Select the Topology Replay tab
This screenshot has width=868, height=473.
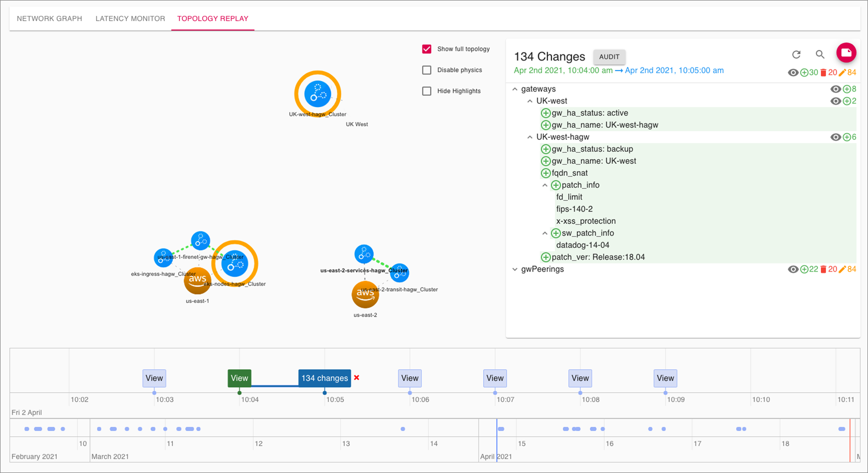tap(213, 19)
